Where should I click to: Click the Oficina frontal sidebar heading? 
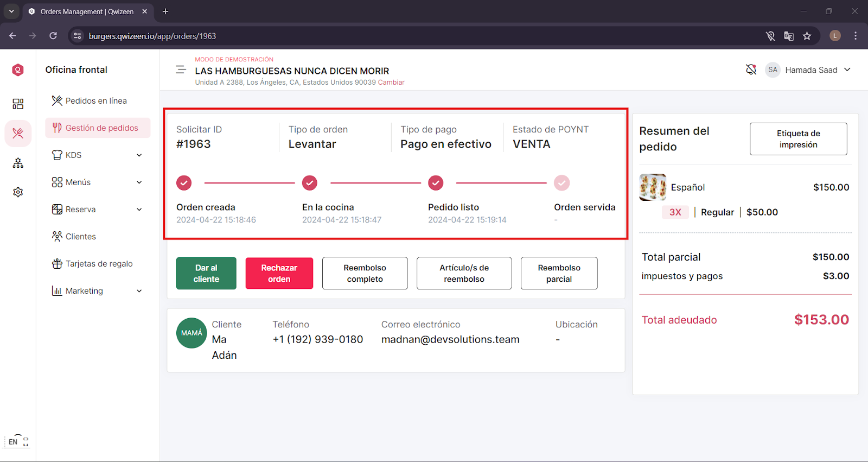point(76,69)
